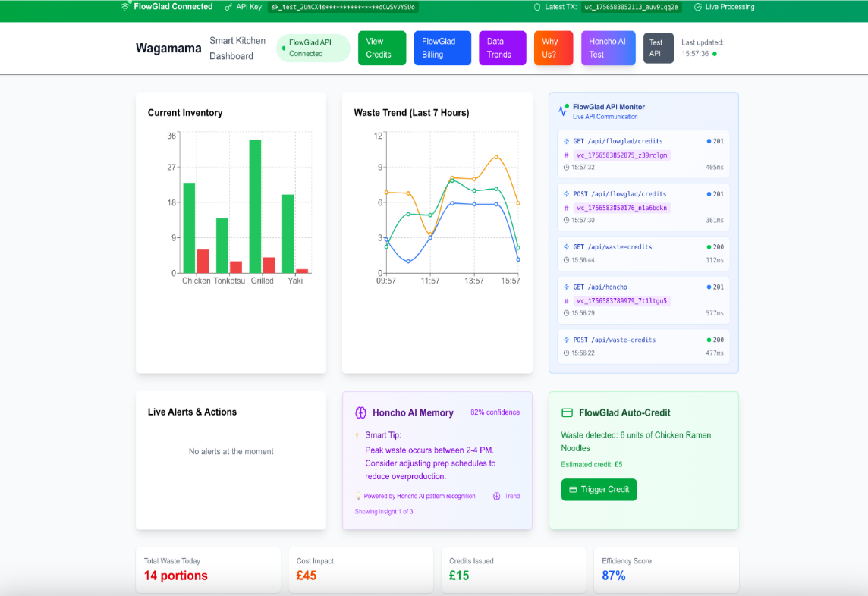Click the shield icon beside Latest TX
The image size is (868, 596).
tap(538, 7)
